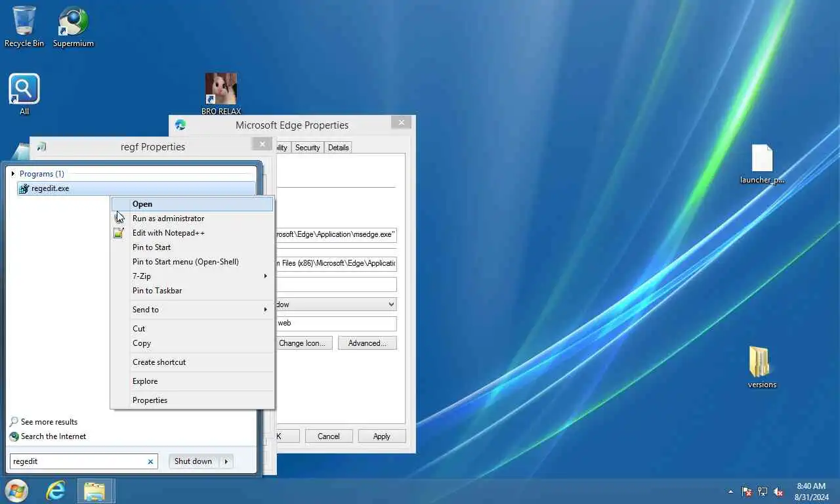840x504 pixels.
Task: Choose Pin to Taskbar
Action: pos(192,291)
